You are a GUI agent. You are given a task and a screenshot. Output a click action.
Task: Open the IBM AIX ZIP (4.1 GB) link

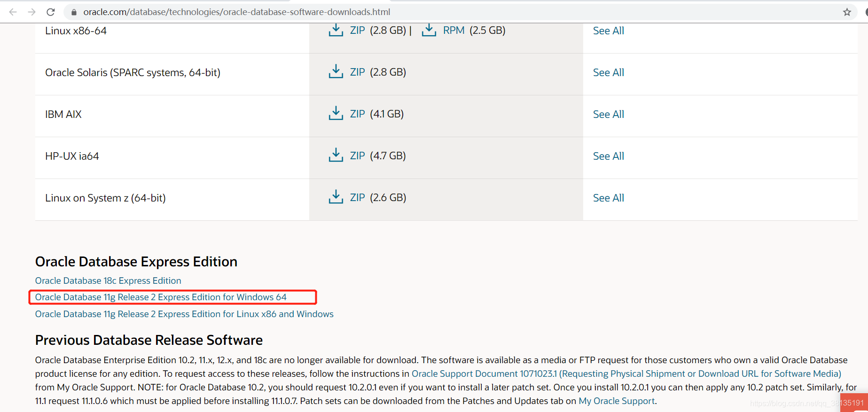pyautogui.click(x=357, y=114)
